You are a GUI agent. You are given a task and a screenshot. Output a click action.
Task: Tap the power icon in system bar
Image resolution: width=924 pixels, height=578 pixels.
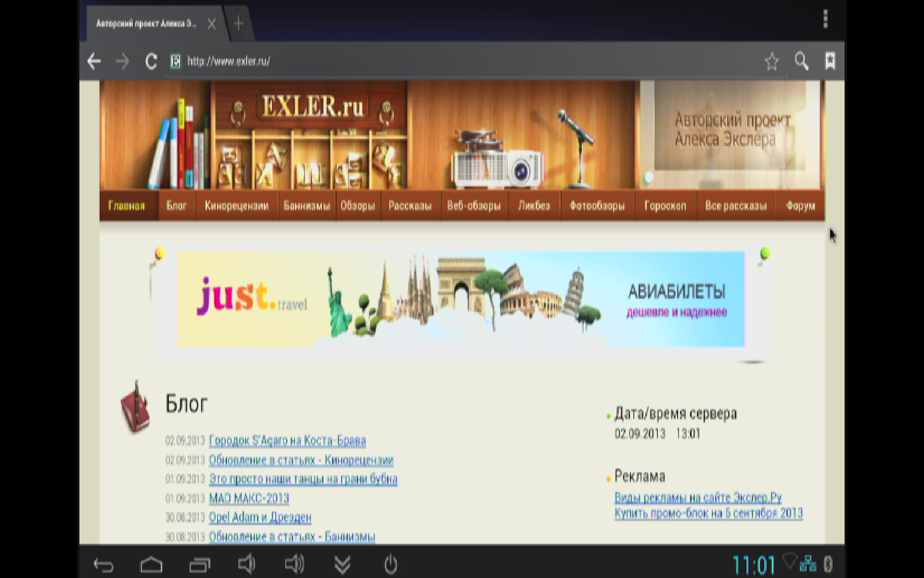click(391, 565)
